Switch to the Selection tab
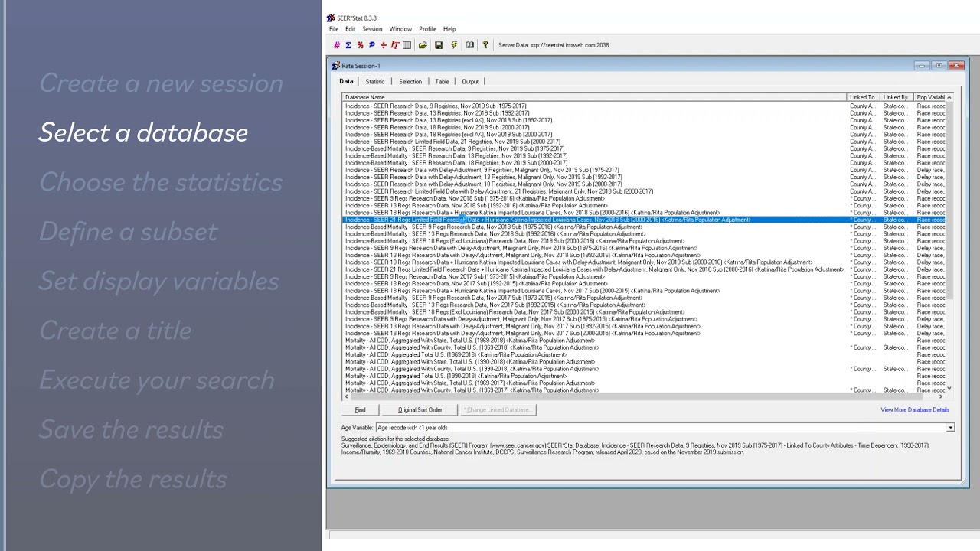 [x=410, y=81]
